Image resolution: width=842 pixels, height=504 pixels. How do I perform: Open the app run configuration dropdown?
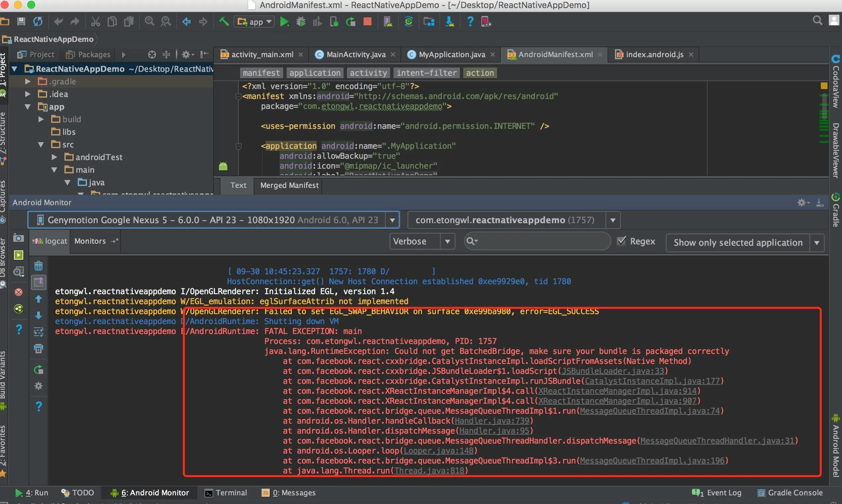tap(254, 22)
